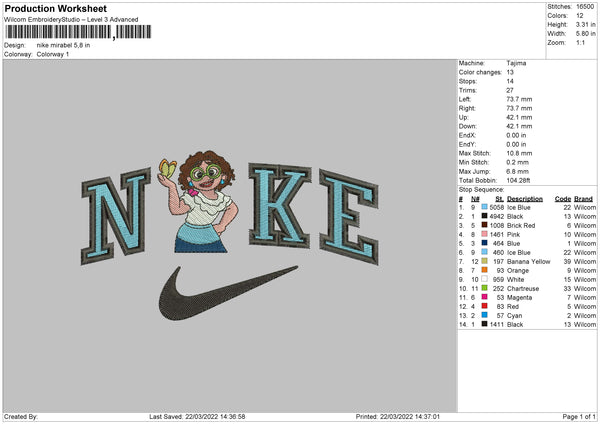Click the Cyan 57 color swatch
Screen dimensions: 600x424
[484, 315]
